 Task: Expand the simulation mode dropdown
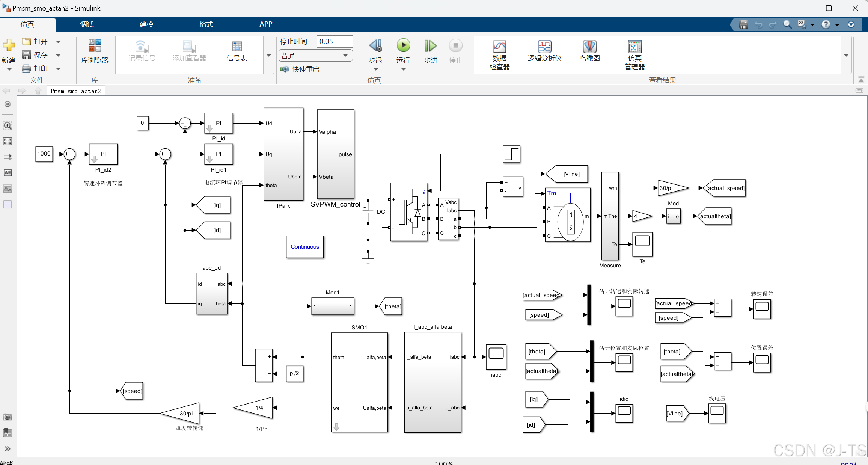coord(345,56)
